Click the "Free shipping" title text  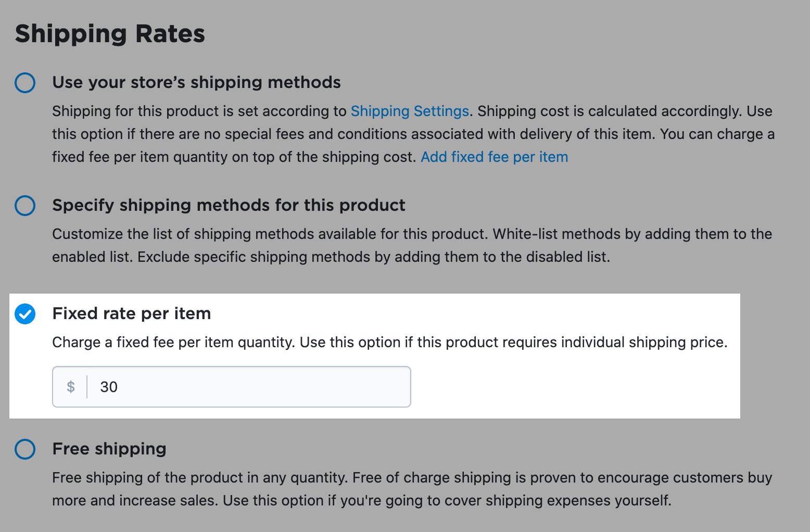(109, 449)
